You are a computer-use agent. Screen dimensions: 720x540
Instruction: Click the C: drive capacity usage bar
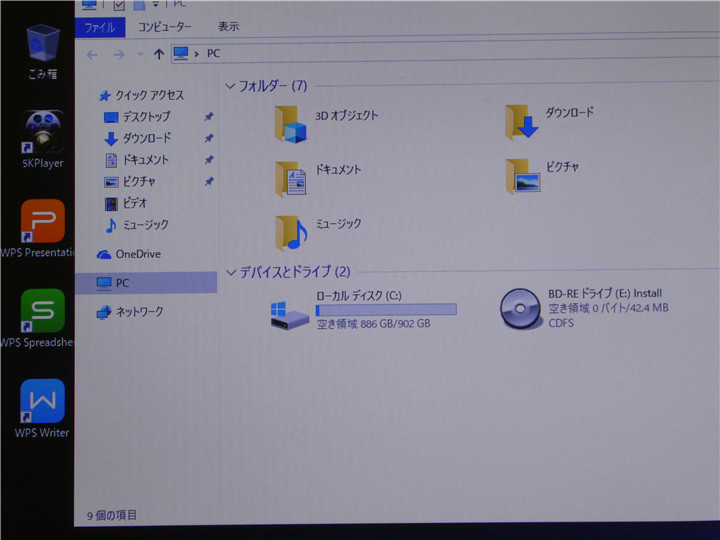pos(386,310)
